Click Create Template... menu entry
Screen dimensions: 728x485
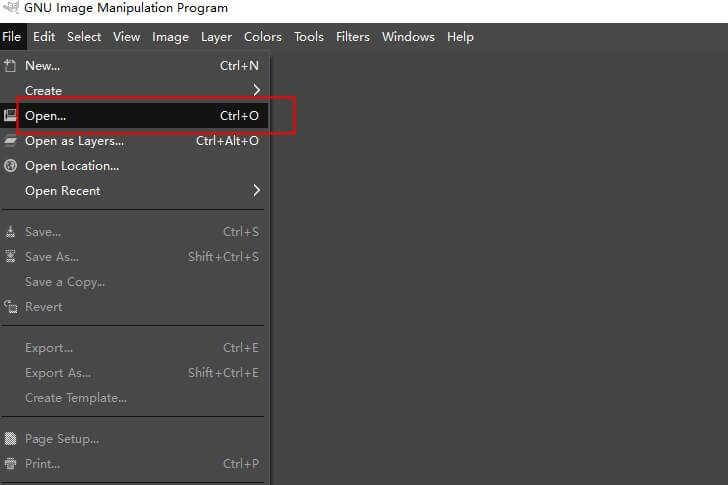[134, 398]
